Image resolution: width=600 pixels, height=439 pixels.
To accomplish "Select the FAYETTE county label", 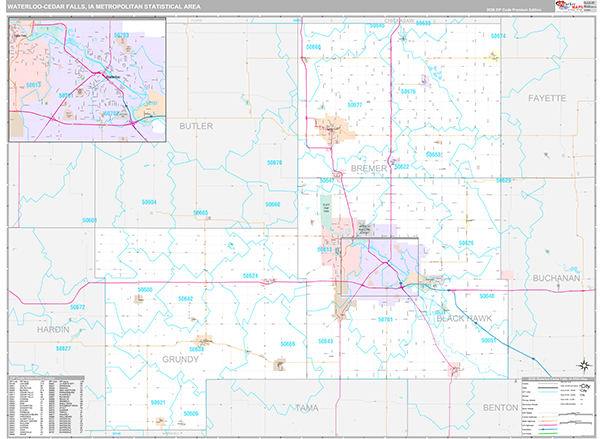I will point(547,99).
